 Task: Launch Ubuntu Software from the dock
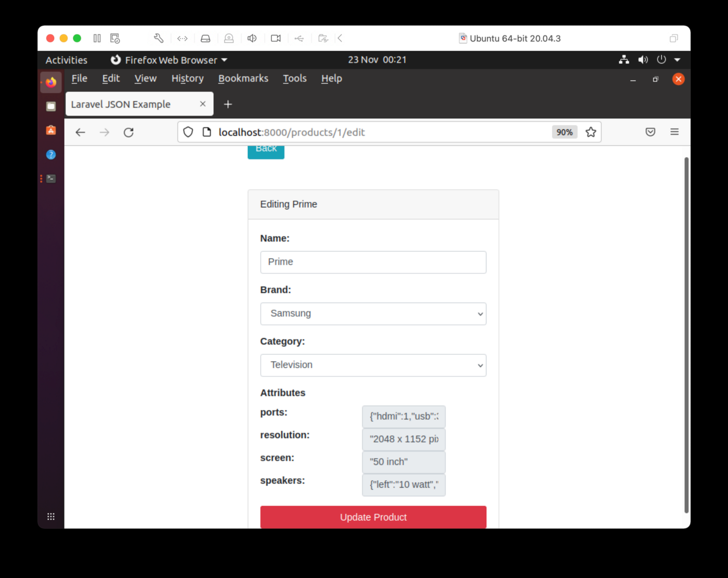[x=51, y=130]
